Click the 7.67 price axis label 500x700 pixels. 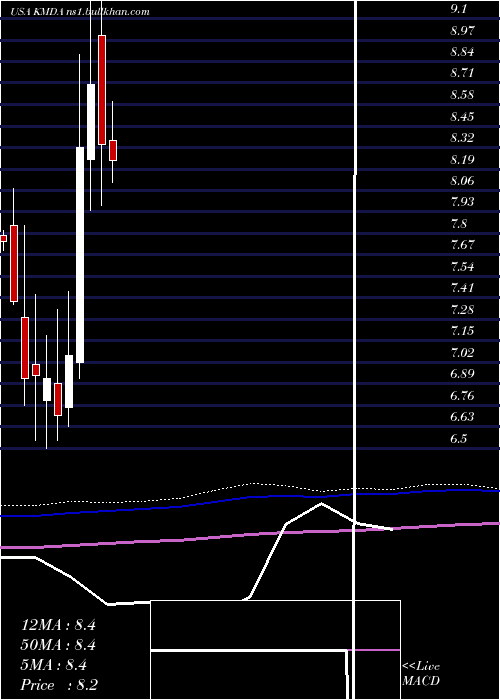[x=462, y=245]
